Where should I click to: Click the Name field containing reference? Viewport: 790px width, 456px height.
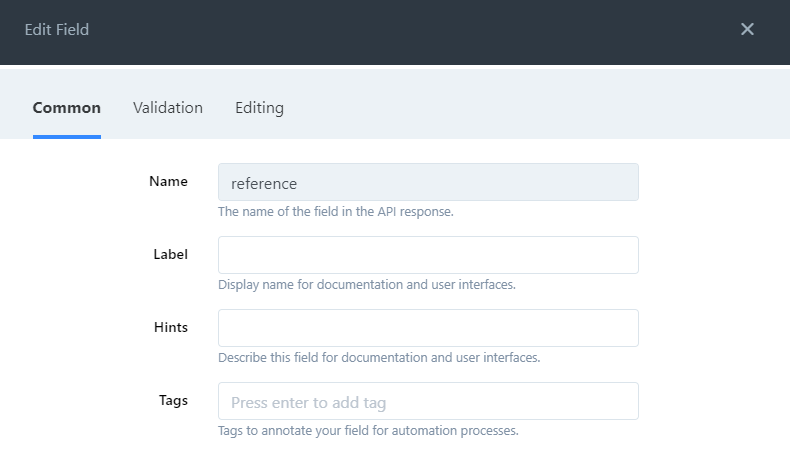(x=428, y=182)
